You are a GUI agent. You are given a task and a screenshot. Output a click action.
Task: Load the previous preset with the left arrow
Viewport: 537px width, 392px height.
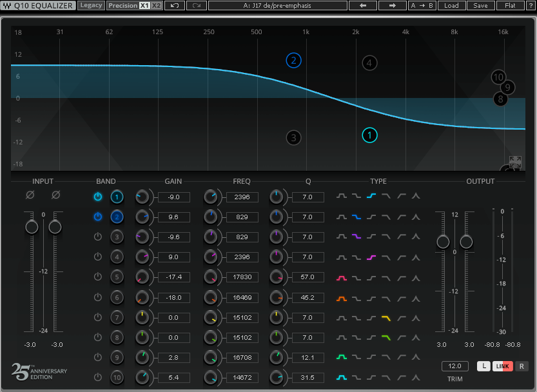[x=363, y=6]
